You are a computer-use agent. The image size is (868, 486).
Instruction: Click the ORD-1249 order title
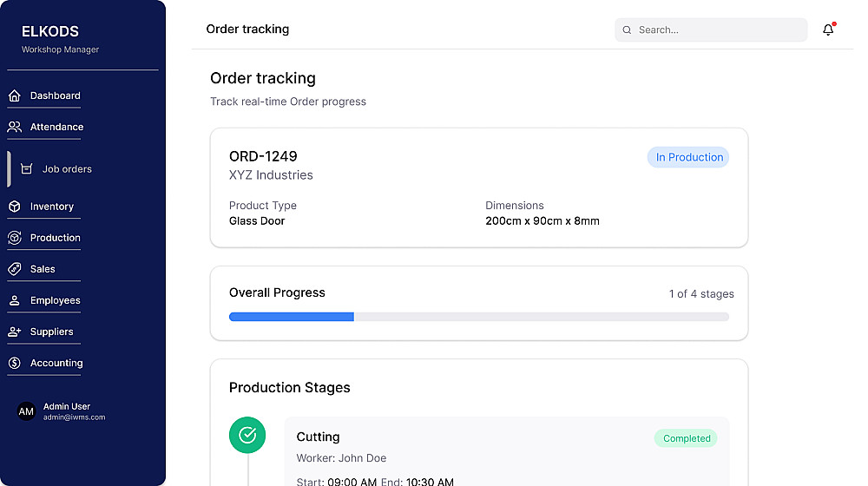pyautogui.click(x=263, y=156)
